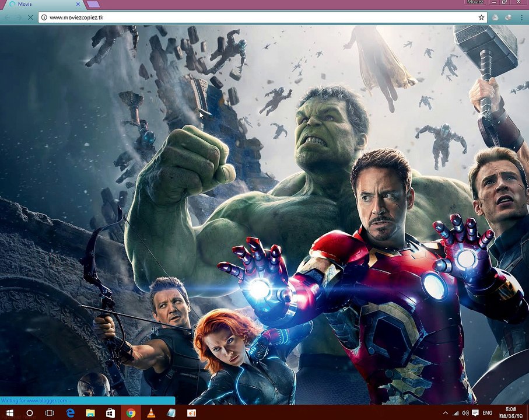The width and height of the screenshot is (529, 420).
Task: Bookmark this page with the star icon
Action: coord(481,17)
